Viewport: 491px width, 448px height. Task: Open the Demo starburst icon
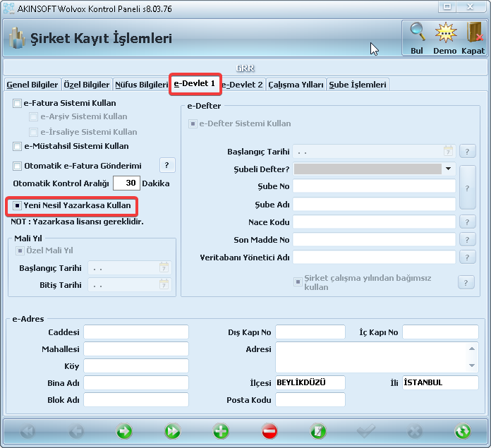tap(446, 32)
